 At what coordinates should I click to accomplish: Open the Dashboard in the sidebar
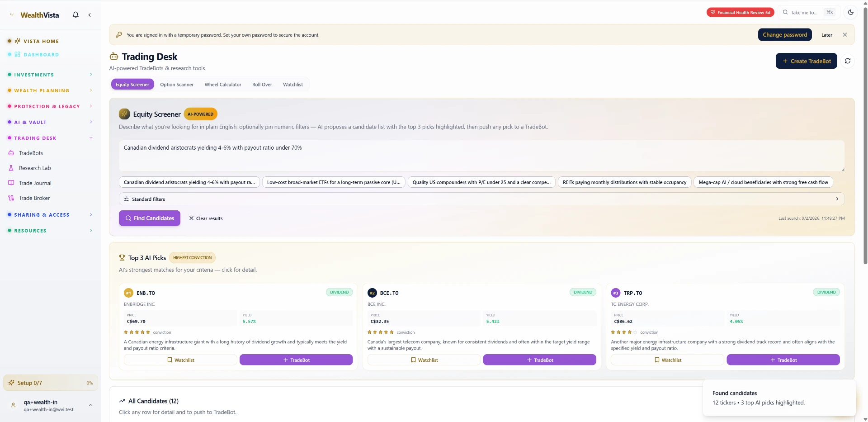tap(41, 55)
